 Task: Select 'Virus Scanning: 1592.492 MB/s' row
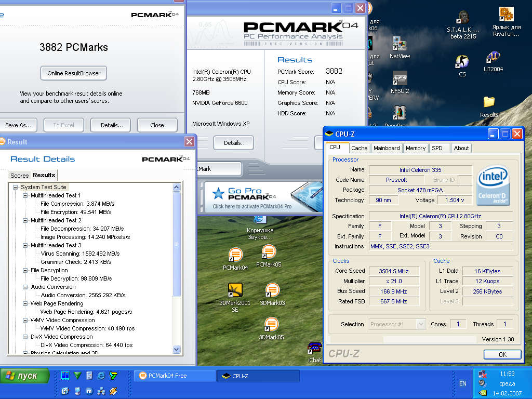80,254
